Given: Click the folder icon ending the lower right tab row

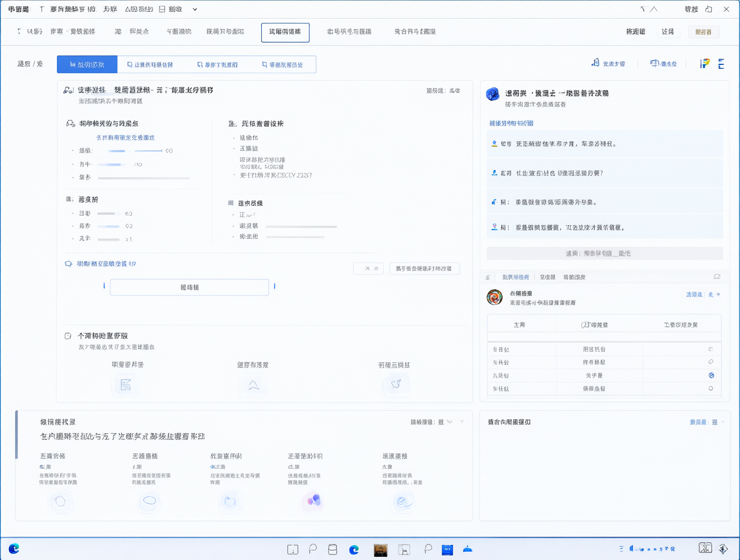Looking at the screenshot, I should tap(717, 277).
